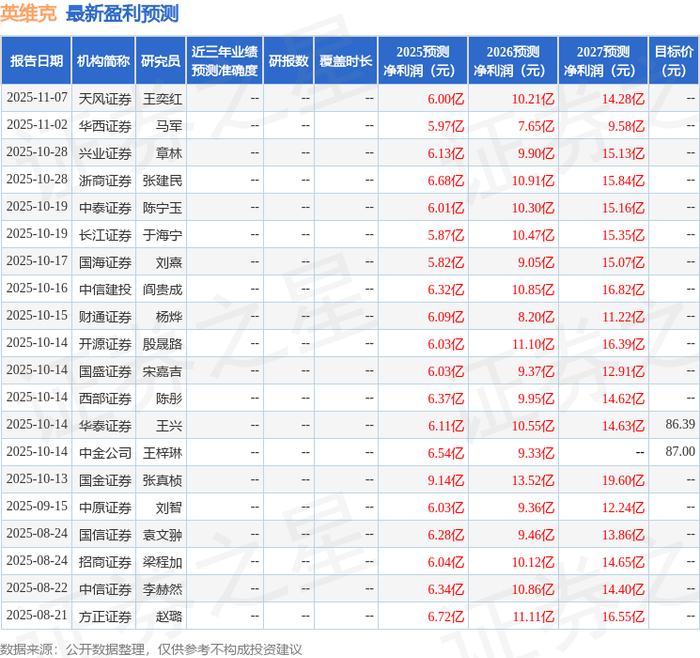Click analyst name 张建民
Image resolution: width=700 pixels, height=658 pixels.
point(162,180)
